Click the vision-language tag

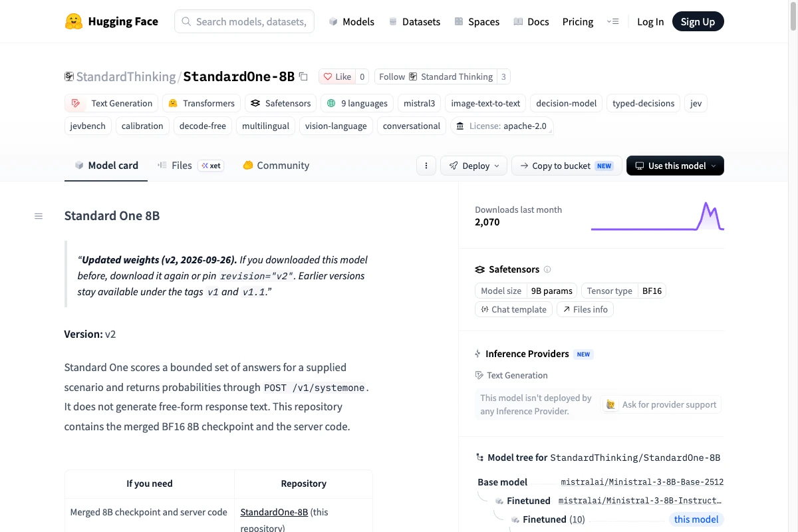coord(336,126)
